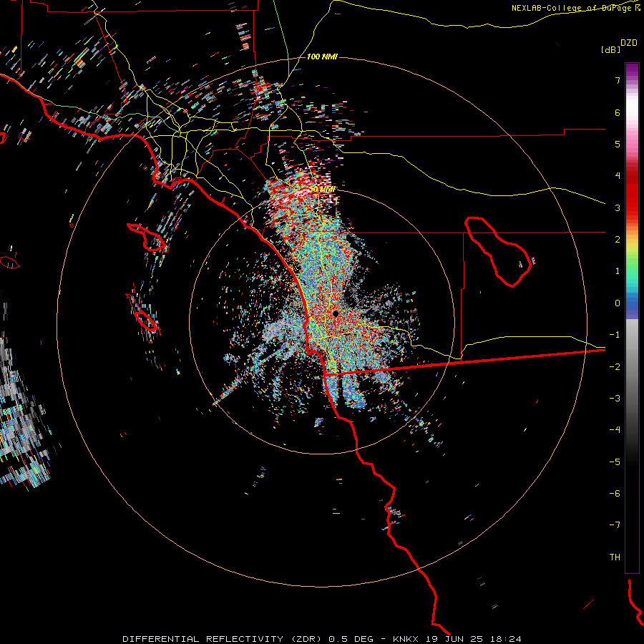Viewport: 644px width, 644px height.
Task: Click the 0 value on color scale
Action: pos(618,303)
